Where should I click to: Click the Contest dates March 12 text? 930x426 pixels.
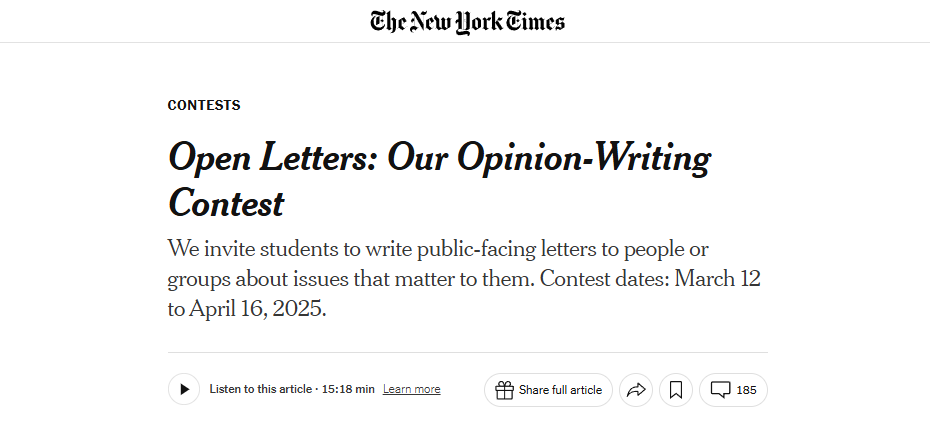click(650, 278)
